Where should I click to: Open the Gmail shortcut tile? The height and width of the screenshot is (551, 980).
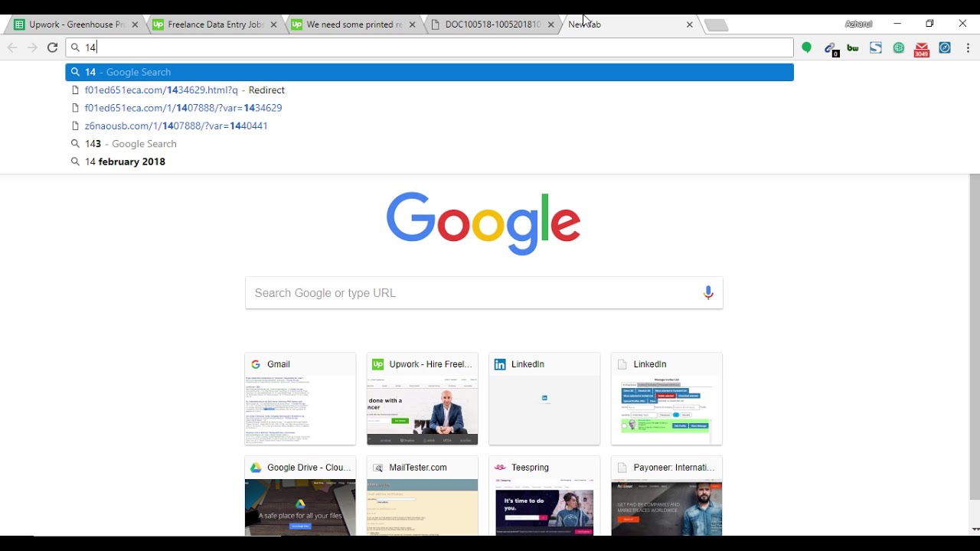pos(300,399)
